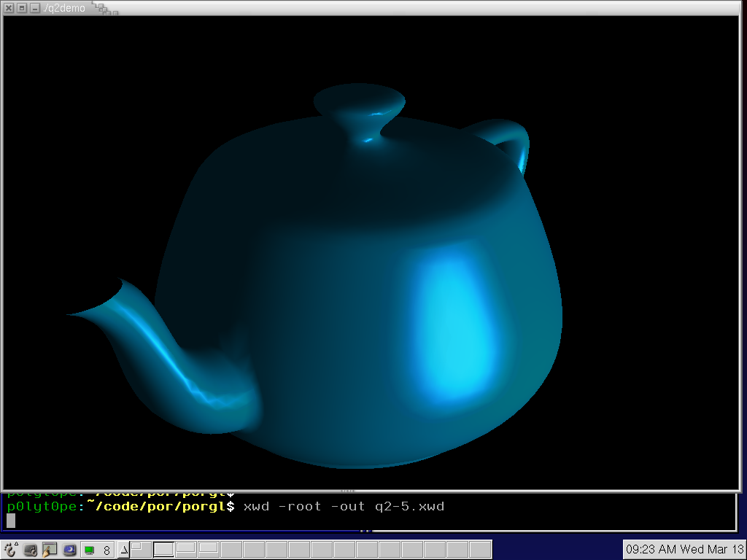
Task: Switch to the third workspace in pager
Action: (209, 549)
